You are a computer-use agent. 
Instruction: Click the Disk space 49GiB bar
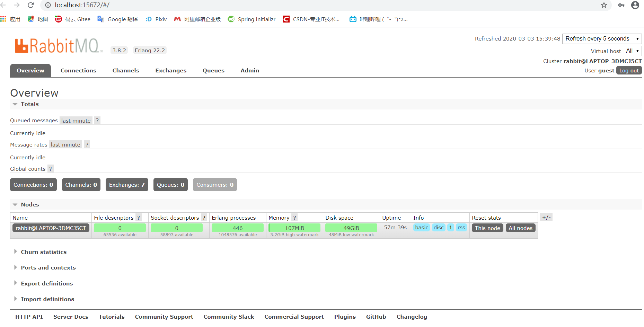click(x=351, y=228)
